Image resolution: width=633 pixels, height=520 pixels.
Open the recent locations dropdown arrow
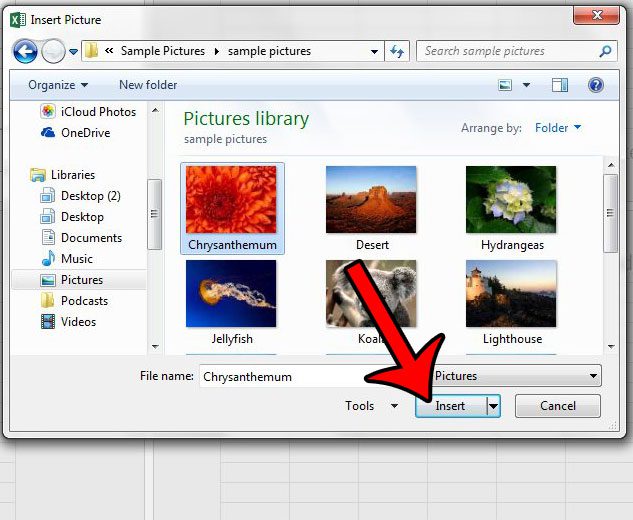73,52
